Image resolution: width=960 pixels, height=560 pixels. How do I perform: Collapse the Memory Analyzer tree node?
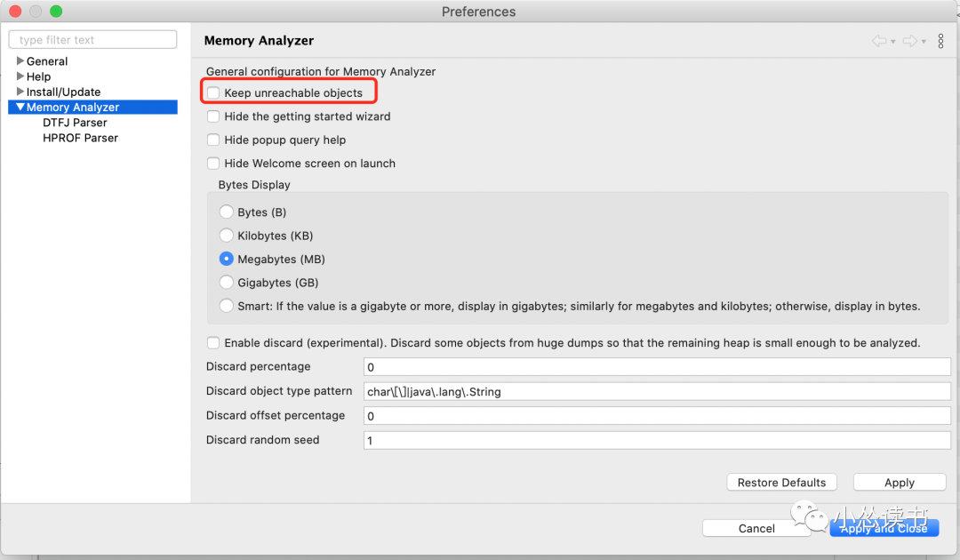click(x=20, y=107)
